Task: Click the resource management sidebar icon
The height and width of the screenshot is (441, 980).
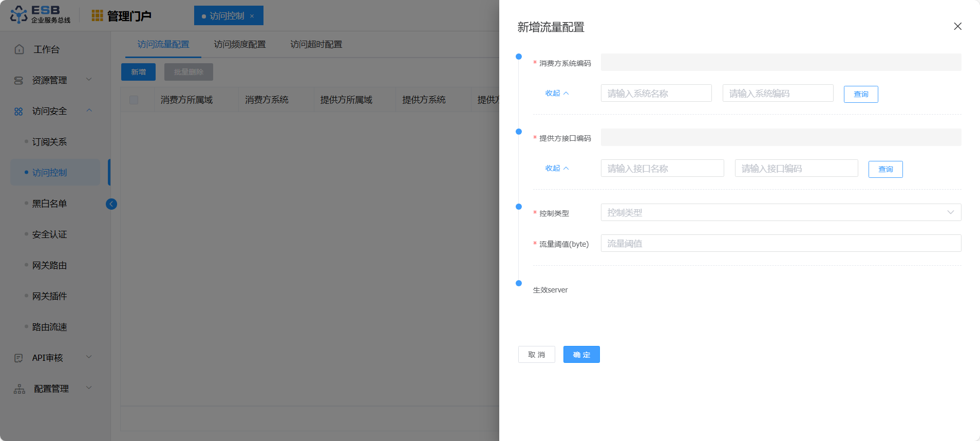Action: pos(19,80)
